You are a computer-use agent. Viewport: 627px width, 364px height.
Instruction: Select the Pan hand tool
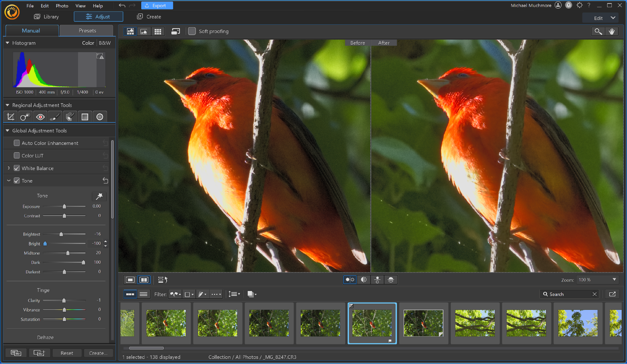pos(612,31)
